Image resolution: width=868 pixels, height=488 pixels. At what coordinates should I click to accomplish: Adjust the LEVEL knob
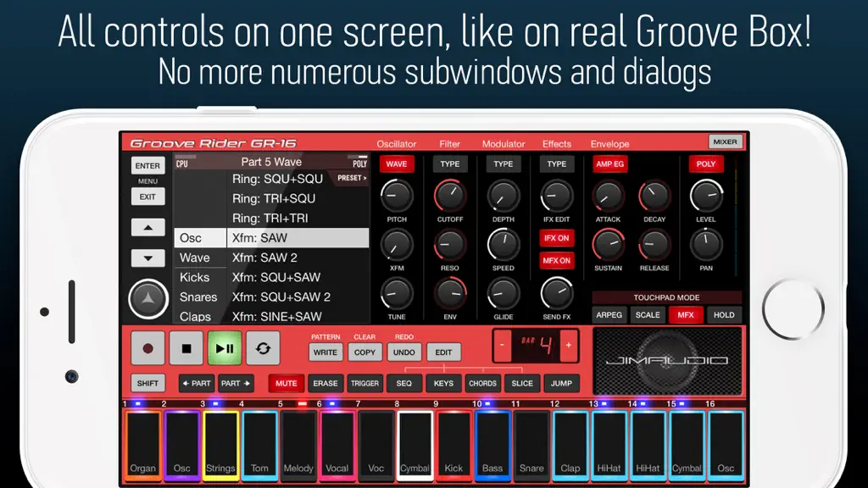(706, 196)
